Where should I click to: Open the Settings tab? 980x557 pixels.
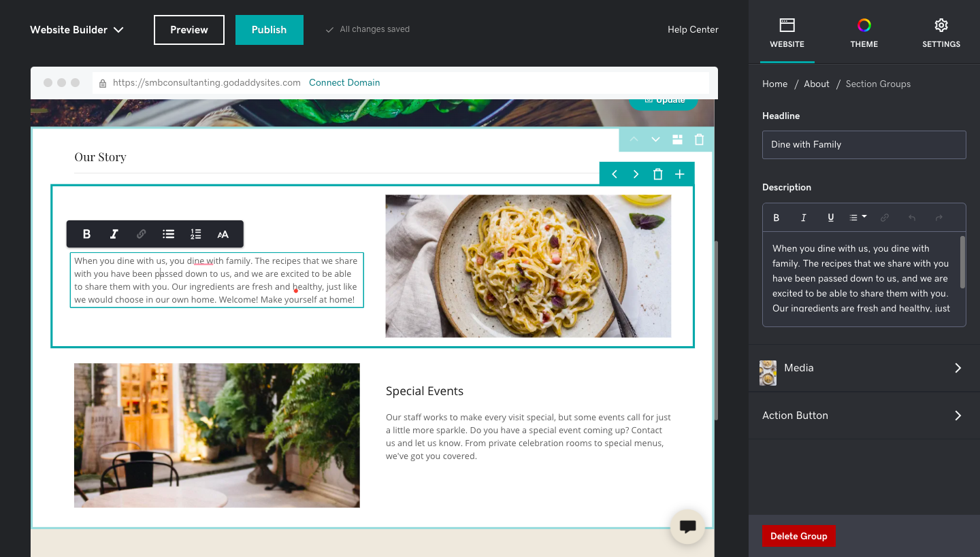point(941,32)
